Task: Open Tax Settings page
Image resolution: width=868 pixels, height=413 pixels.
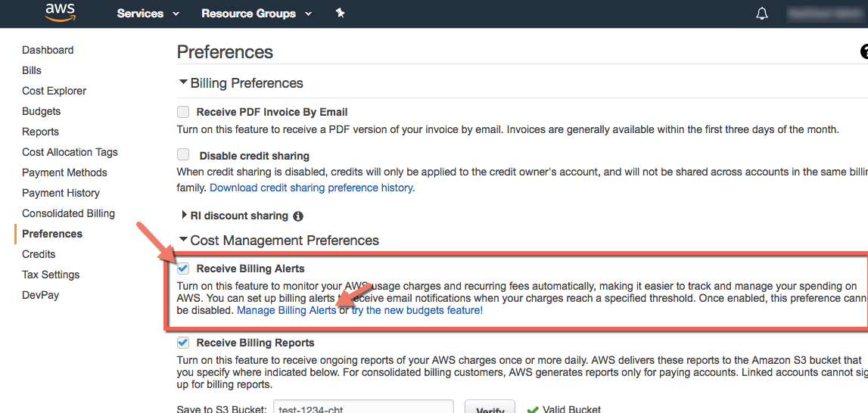Action: [x=51, y=275]
